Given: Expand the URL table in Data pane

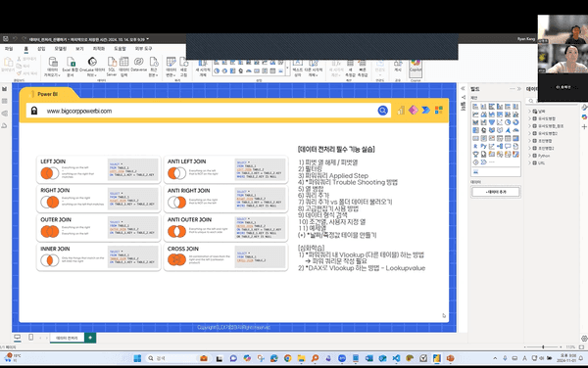Looking at the screenshot, I should [x=530, y=162].
